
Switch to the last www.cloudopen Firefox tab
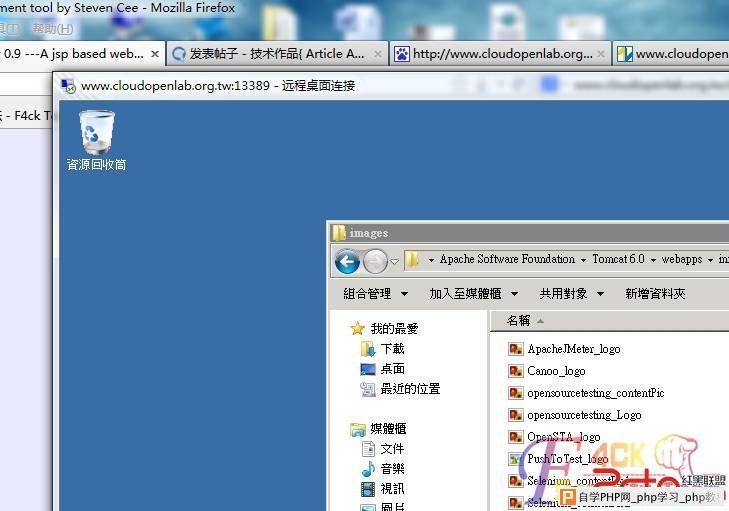coord(671,54)
